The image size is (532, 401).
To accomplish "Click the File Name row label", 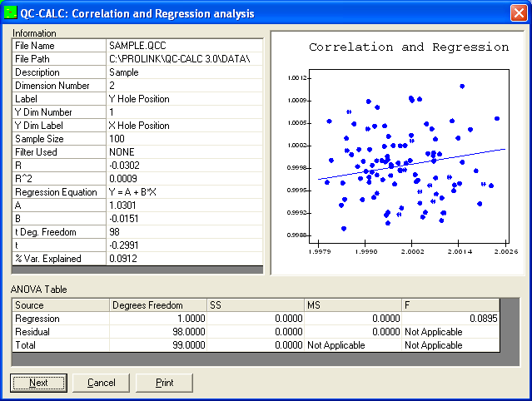I will tap(59, 46).
